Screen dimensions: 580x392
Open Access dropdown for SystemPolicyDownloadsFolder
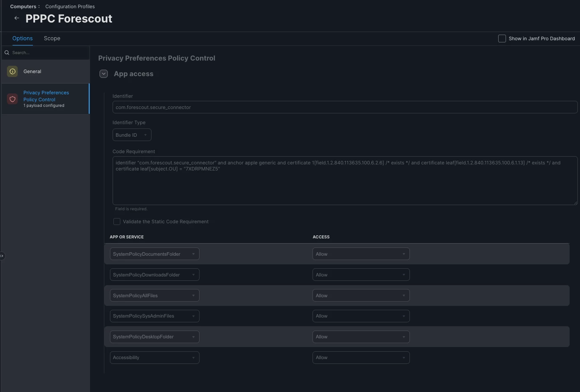[361, 275]
